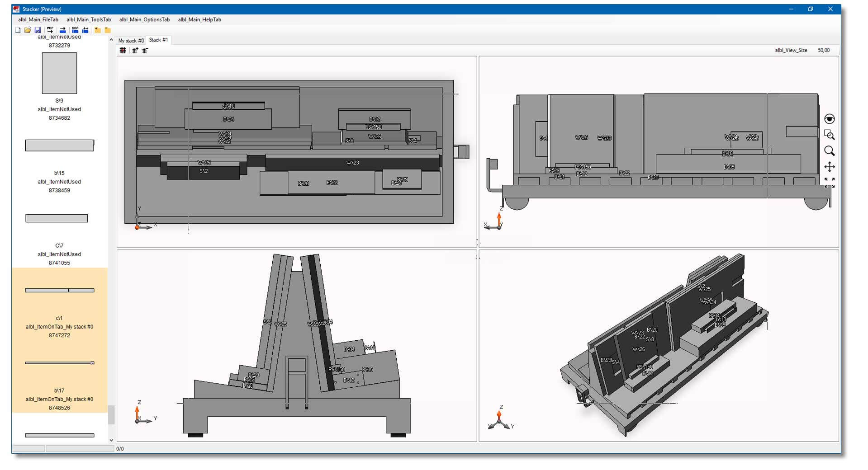
Task: Open the albl_Main_ToolsTab menu
Action: 89,19
